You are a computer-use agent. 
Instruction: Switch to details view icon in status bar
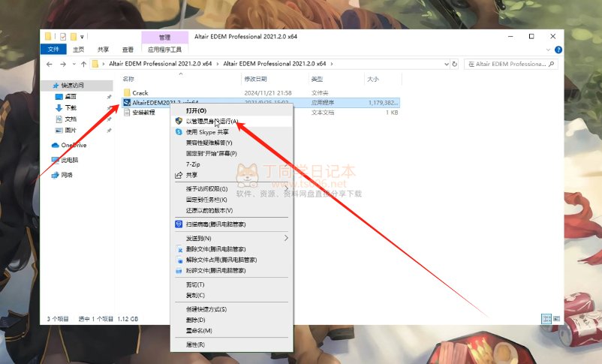pos(546,319)
